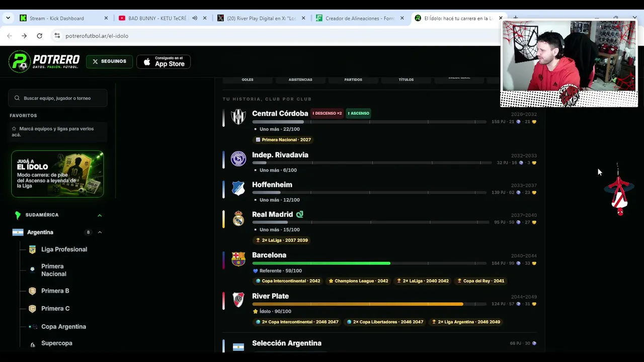Click the Indep. Rivadavia club crest
This screenshot has height=362, width=644.
point(238,158)
